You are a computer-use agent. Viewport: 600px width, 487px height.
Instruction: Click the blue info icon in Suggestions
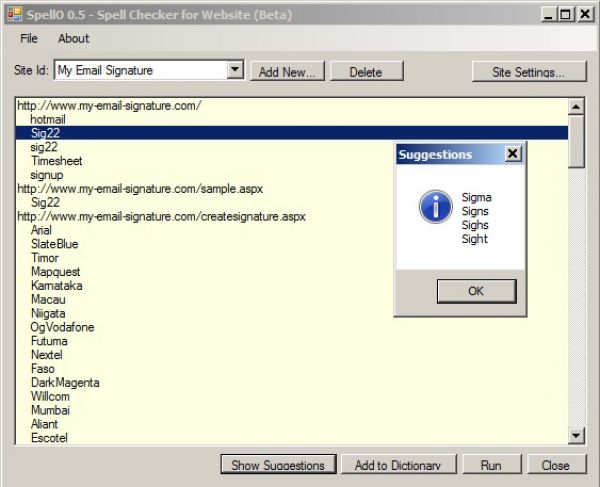click(x=435, y=207)
